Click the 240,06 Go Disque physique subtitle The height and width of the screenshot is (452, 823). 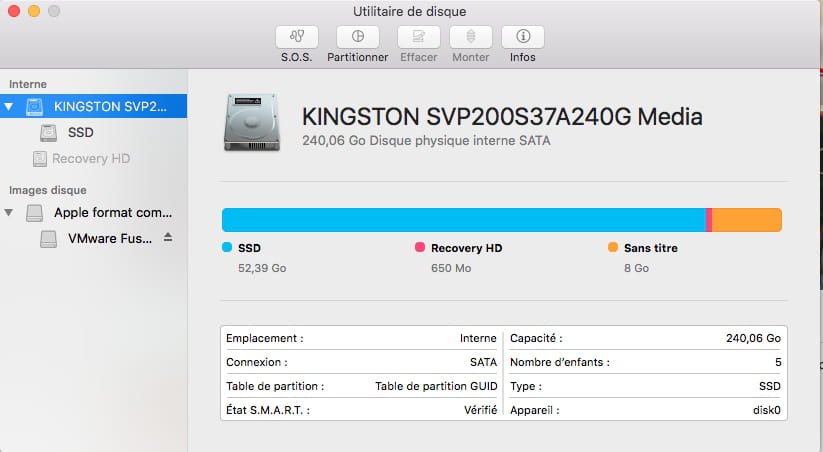point(426,141)
